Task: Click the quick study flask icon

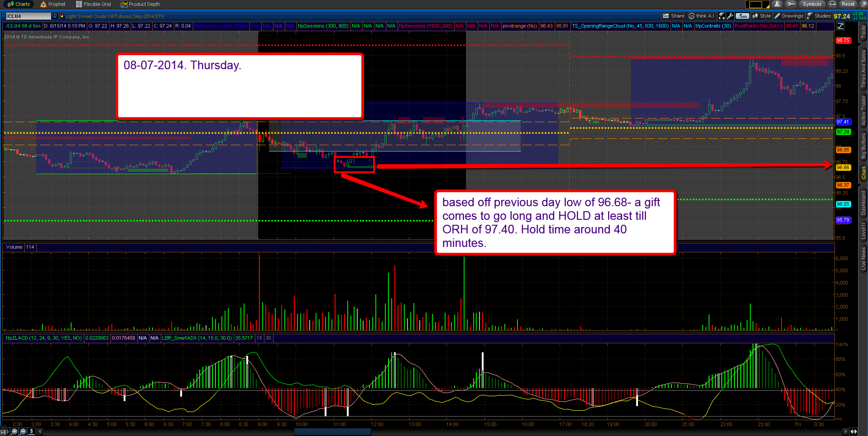Action: click(722, 16)
